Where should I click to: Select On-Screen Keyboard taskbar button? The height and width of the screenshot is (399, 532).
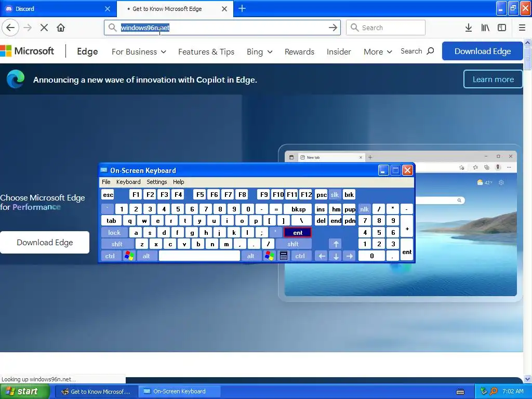point(179,392)
